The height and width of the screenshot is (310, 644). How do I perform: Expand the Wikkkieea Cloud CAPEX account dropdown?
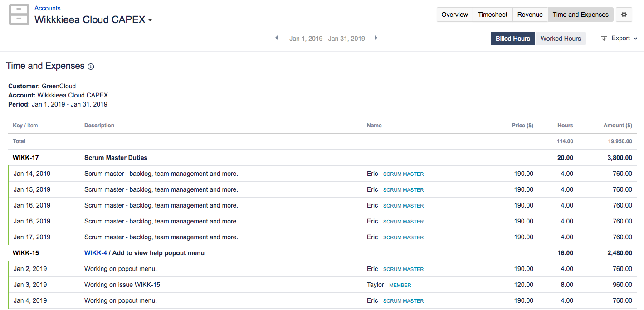pos(150,20)
